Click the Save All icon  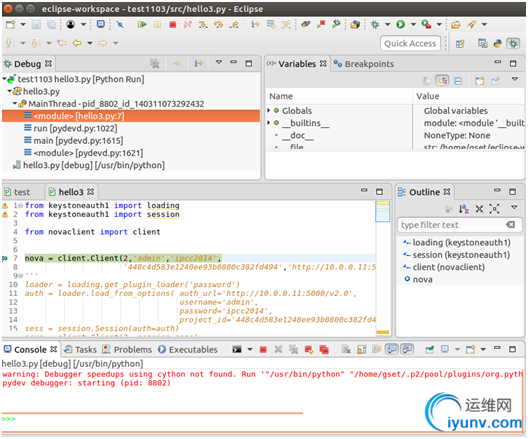point(51,25)
